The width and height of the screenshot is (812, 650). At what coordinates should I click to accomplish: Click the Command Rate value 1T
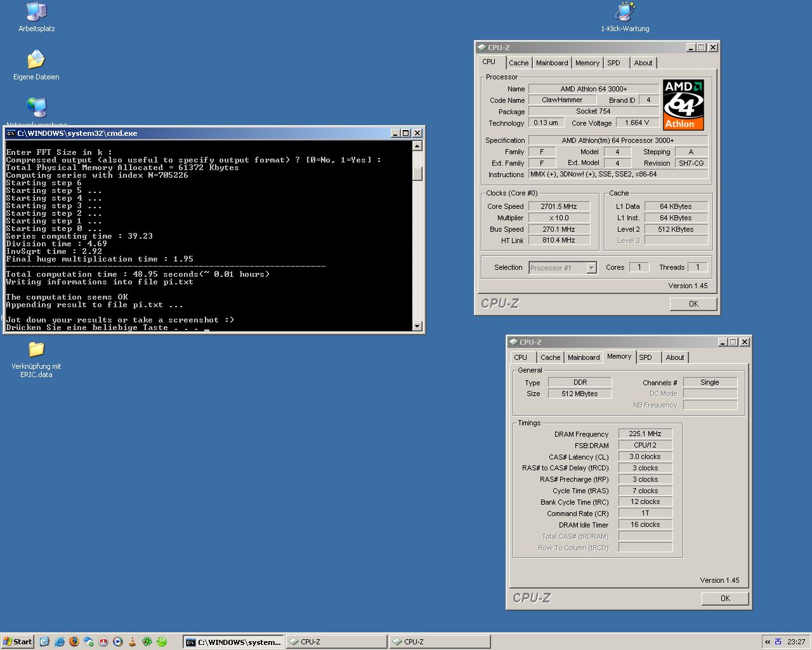coord(645,514)
